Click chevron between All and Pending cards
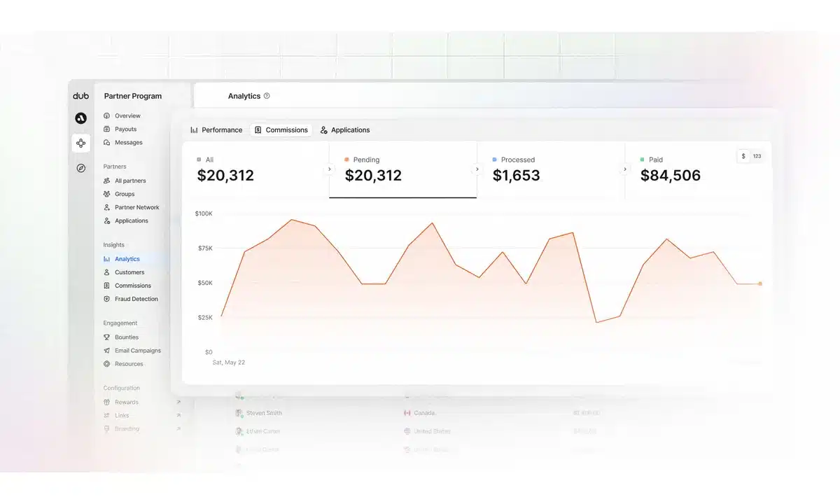The height and width of the screenshot is (504, 840). pyautogui.click(x=329, y=169)
